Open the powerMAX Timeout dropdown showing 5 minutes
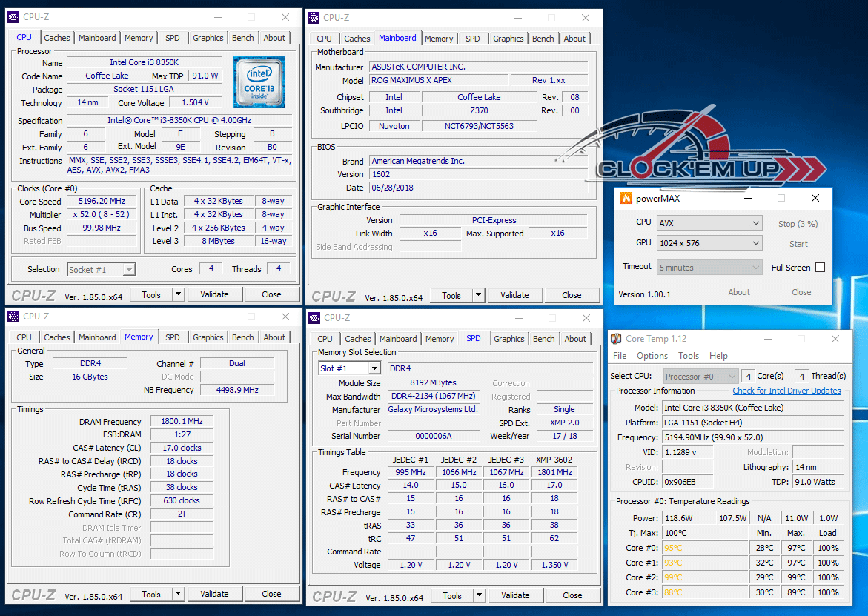The image size is (868, 616). coord(709,268)
